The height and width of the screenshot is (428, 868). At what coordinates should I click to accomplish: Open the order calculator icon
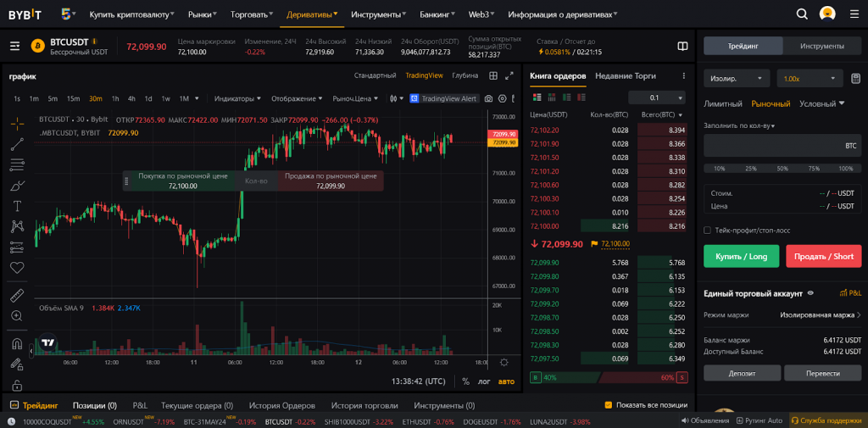(x=856, y=79)
